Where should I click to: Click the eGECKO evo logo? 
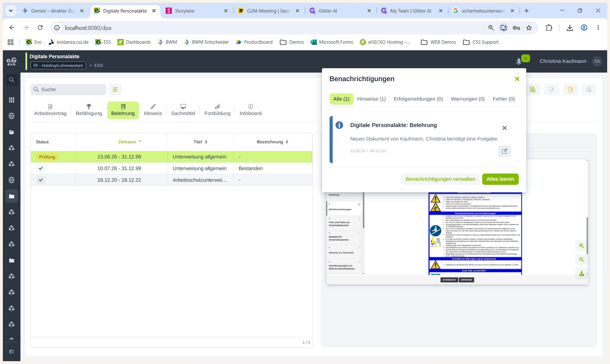click(x=12, y=62)
